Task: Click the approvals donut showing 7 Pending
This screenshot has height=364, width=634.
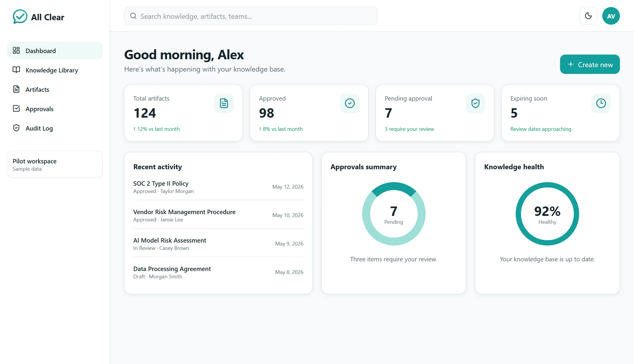Action: [x=394, y=214]
